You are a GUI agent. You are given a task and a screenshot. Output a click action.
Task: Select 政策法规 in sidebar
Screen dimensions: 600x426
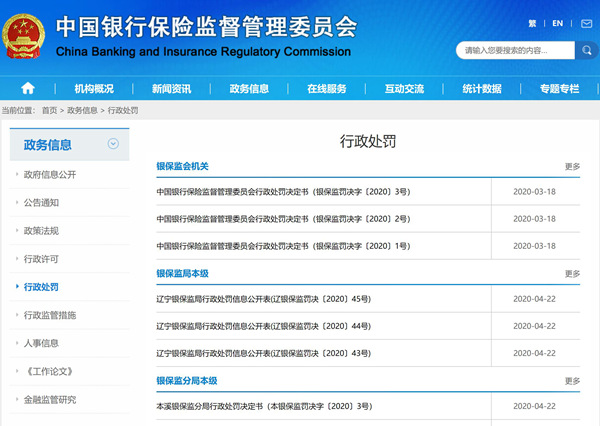(41, 231)
